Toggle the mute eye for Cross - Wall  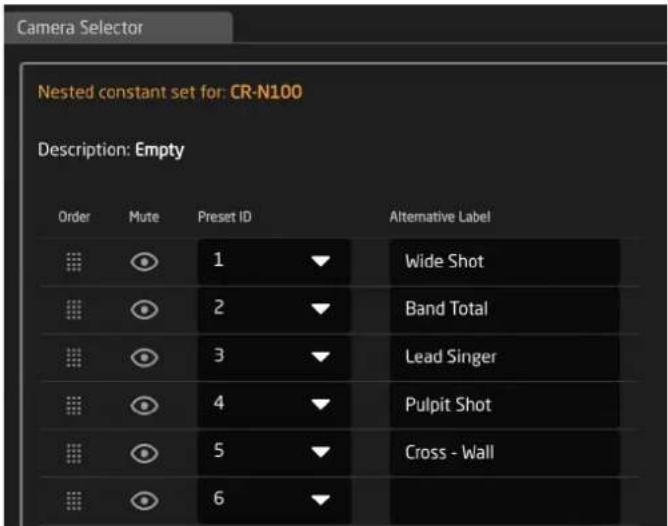tap(144, 453)
